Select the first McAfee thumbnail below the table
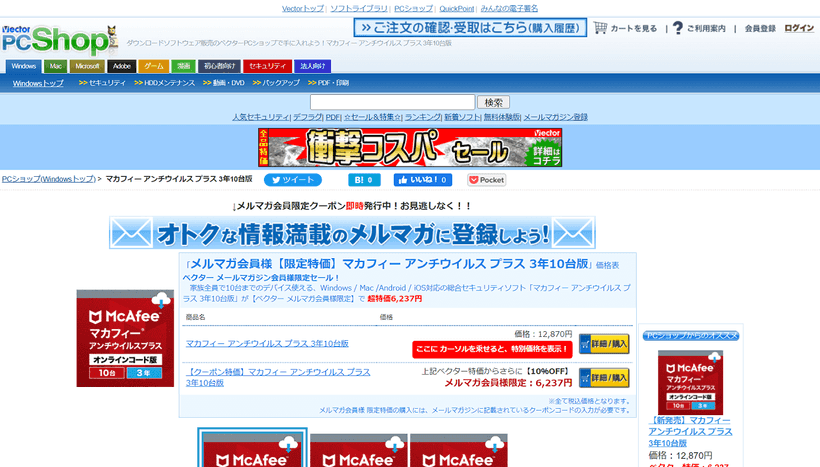The width and height of the screenshot is (820, 467). point(253,449)
